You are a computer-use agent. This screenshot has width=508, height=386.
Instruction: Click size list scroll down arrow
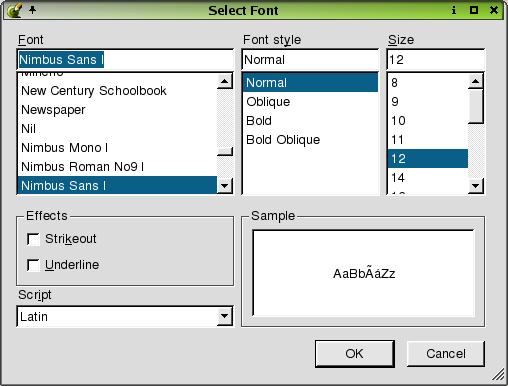pyautogui.click(x=476, y=185)
